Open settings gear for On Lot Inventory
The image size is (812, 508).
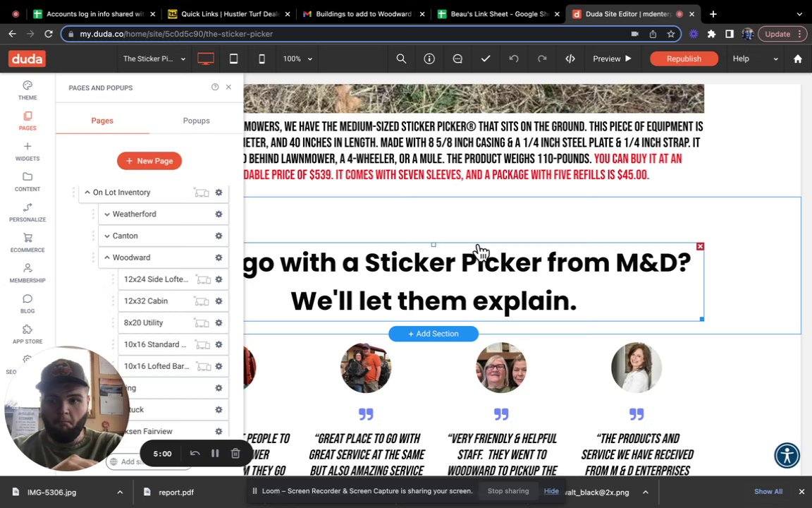pyautogui.click(x=219, y=193)
